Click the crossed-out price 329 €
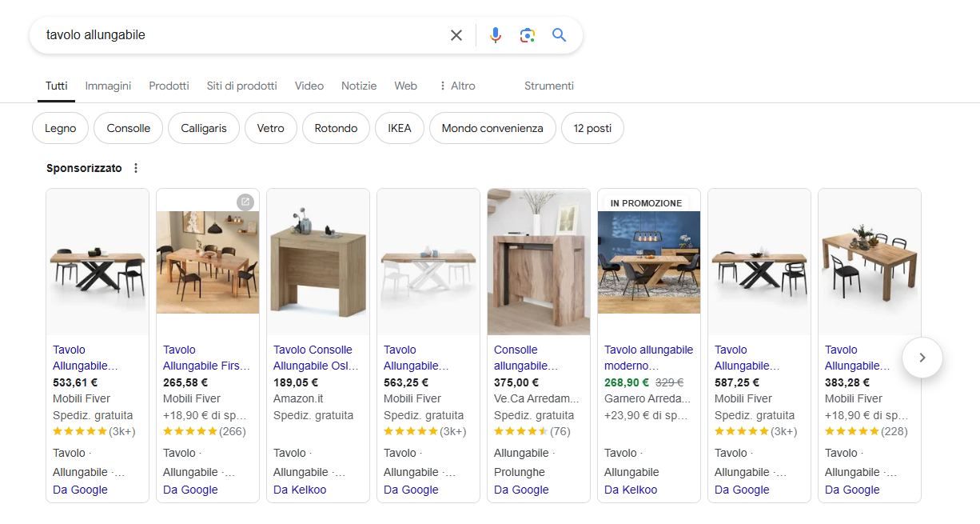980x524 pixels. [x=669, y=382]
